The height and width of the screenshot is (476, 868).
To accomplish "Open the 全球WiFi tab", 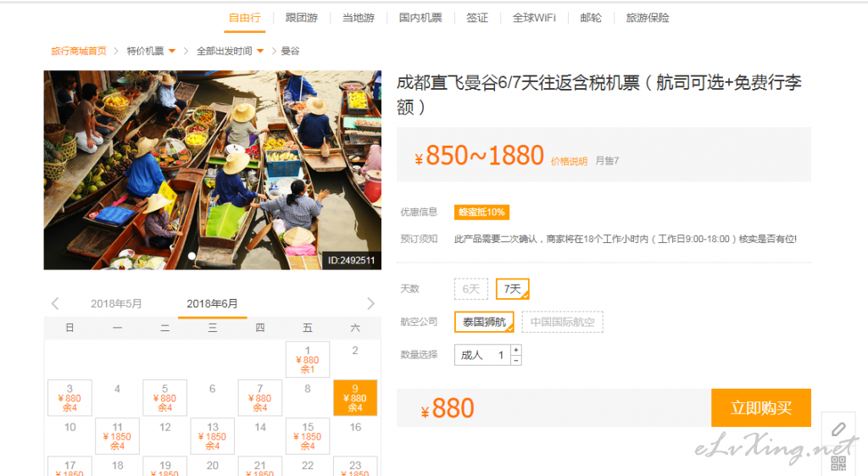I will click(534, 18).
